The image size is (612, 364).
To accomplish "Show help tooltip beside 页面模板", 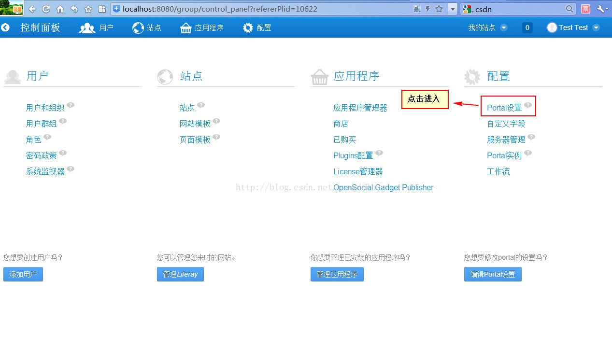I will click(x=216, y=137).
